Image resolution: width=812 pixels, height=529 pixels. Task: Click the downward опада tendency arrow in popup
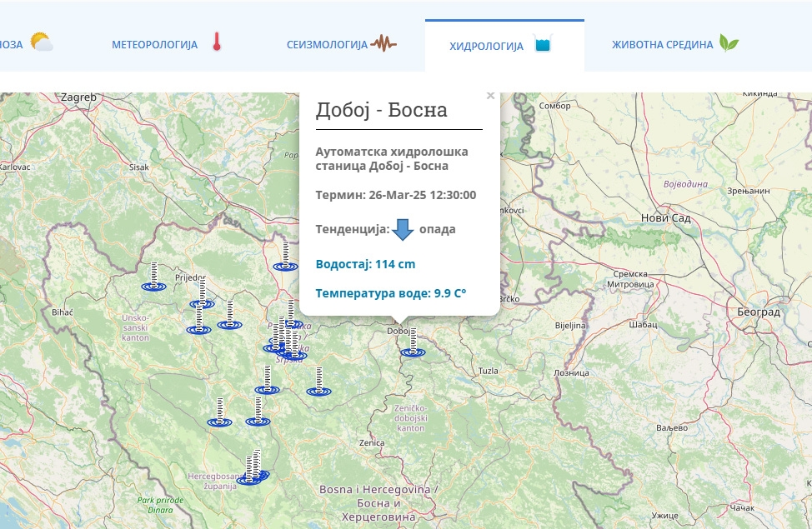pos(403,229)
